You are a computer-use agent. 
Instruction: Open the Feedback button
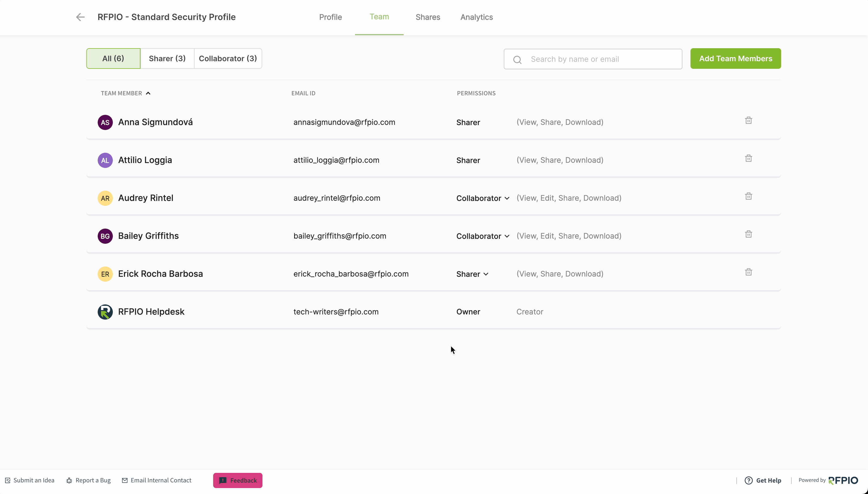pyautogui.click(x=238, y=480)
